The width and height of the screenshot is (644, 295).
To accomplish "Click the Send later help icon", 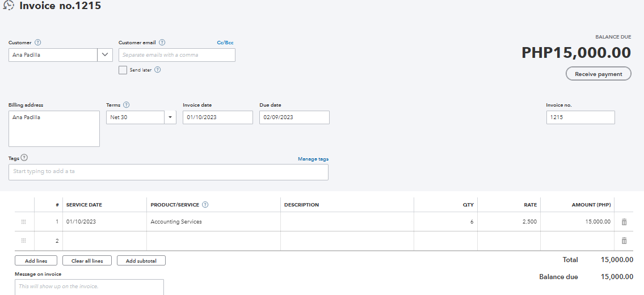I will [158, 70].
